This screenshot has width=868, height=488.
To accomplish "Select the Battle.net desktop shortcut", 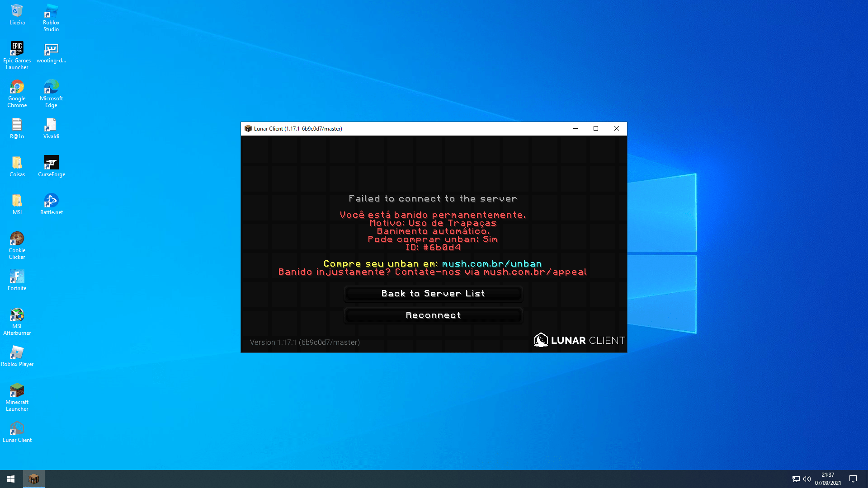I will click(x=51, y=205).
